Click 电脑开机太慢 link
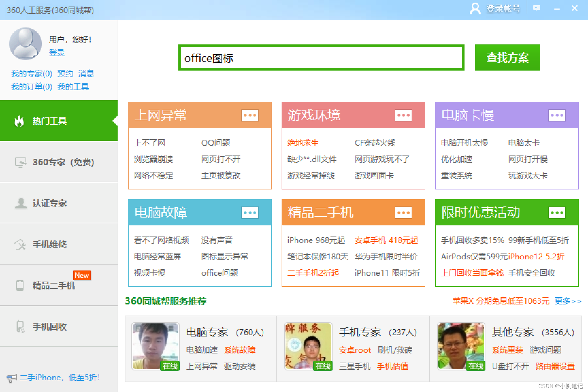The height and width of the screenshot is (392, 588). pos(465,143)
